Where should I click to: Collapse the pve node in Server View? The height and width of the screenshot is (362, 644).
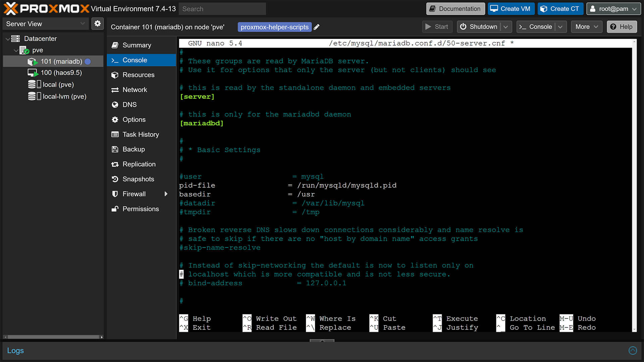[x=16, y=50]
